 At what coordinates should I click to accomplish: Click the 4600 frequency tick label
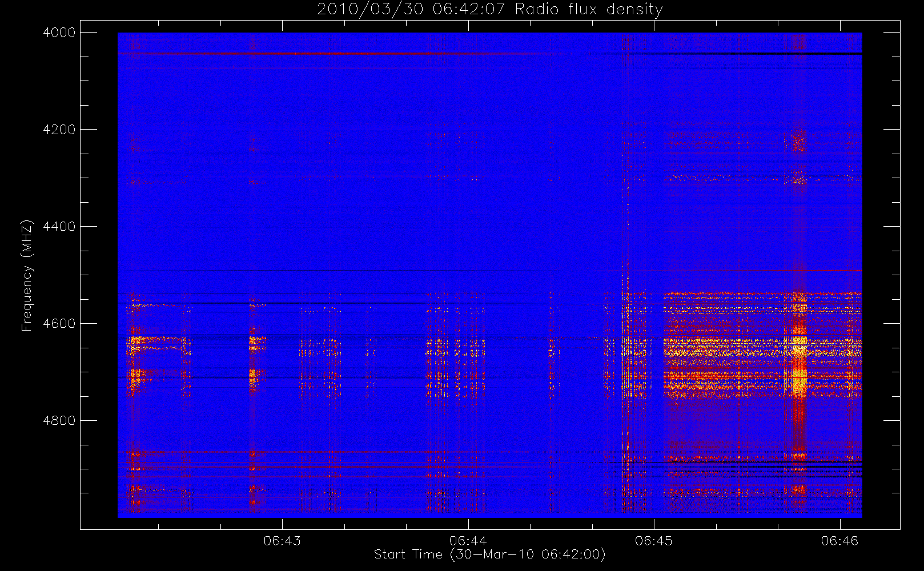[59, 324]
